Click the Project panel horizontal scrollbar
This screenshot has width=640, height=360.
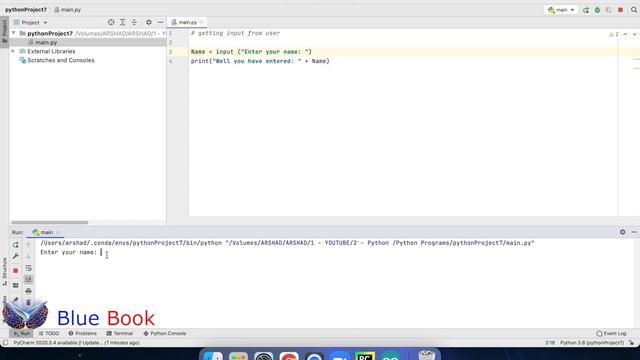pyautogui.click(x=49, y=222)
